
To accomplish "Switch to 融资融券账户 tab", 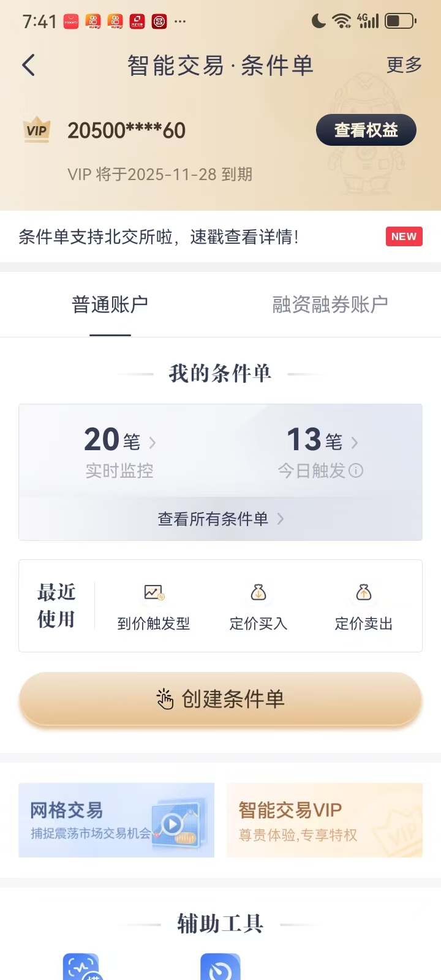I will pyautogui.click(x=330, y=304).
